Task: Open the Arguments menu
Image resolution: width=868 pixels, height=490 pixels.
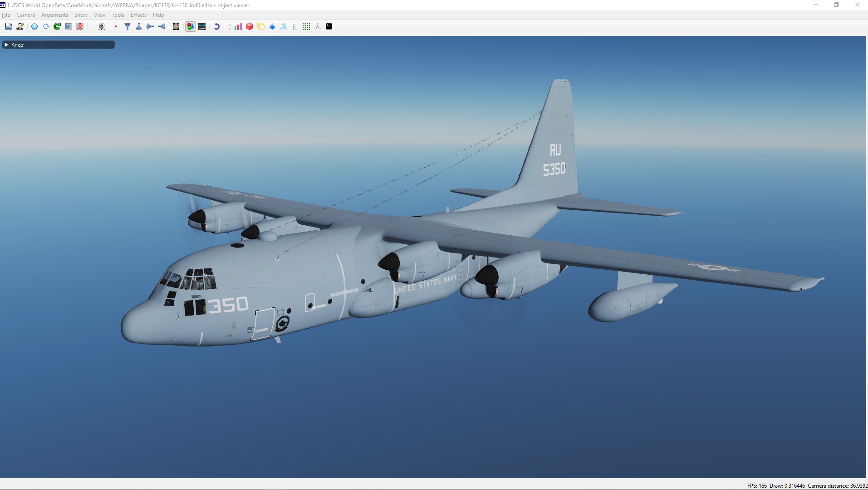Action: point(54,15)
